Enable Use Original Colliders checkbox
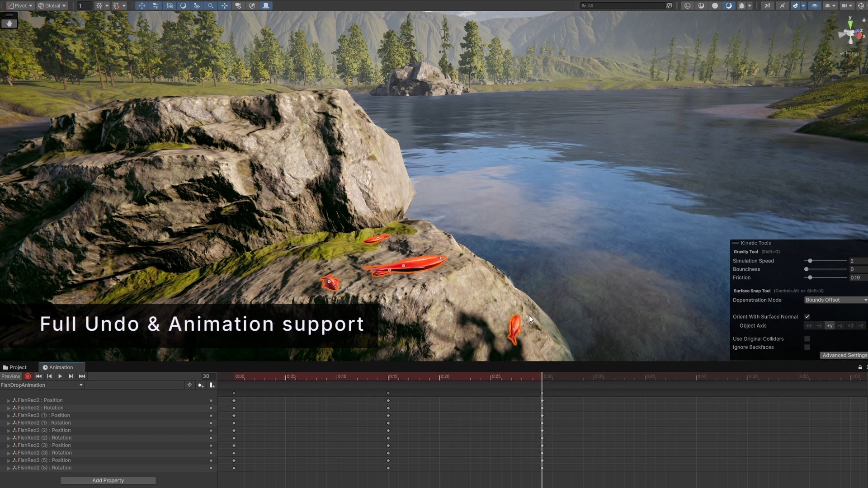The width and height of the screenshot is (868, 488). pos(807,339)
